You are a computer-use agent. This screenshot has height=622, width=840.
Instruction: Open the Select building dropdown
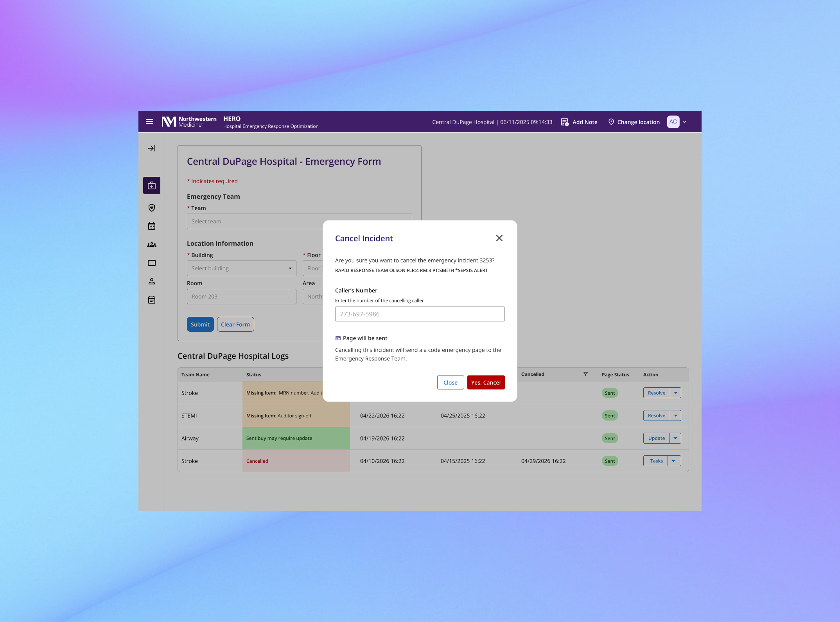(241, 268)
